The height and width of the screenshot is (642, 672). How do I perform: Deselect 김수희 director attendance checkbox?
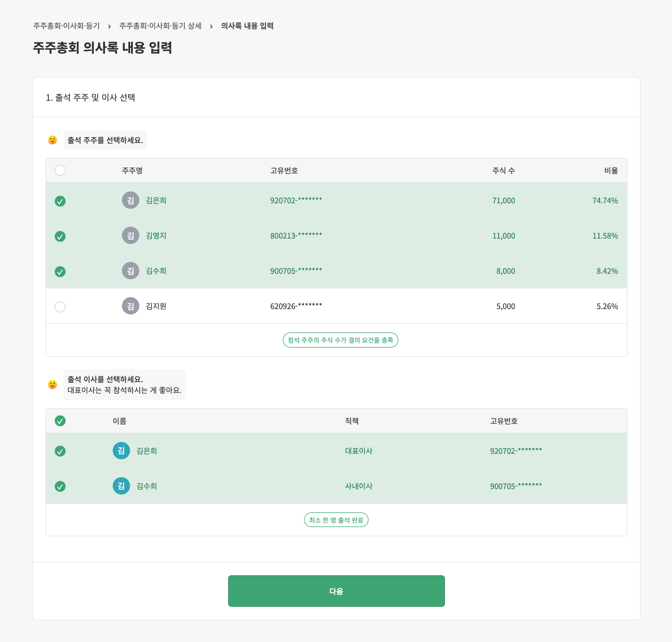60,486
